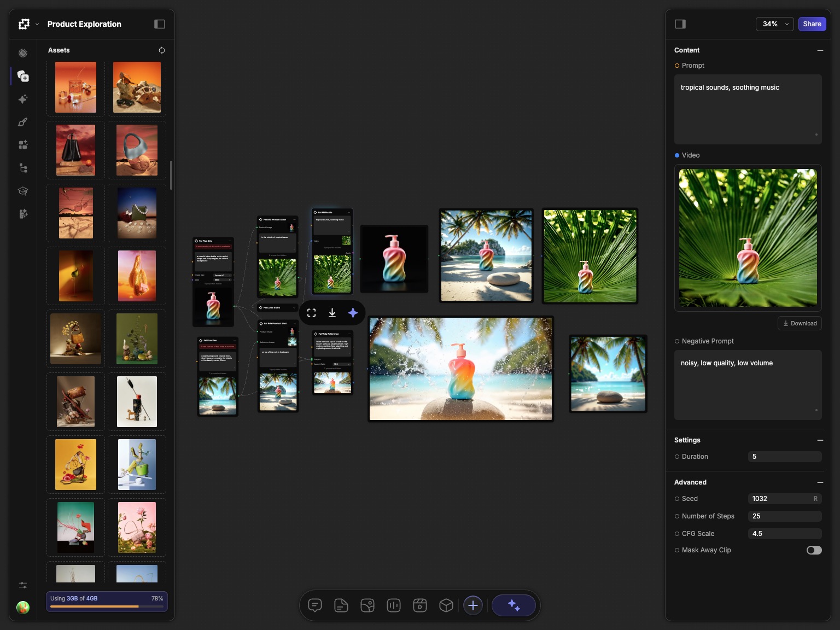The image size is (840, 630).
Task: Collapse the Advanced section
Action: pos(820,482)
